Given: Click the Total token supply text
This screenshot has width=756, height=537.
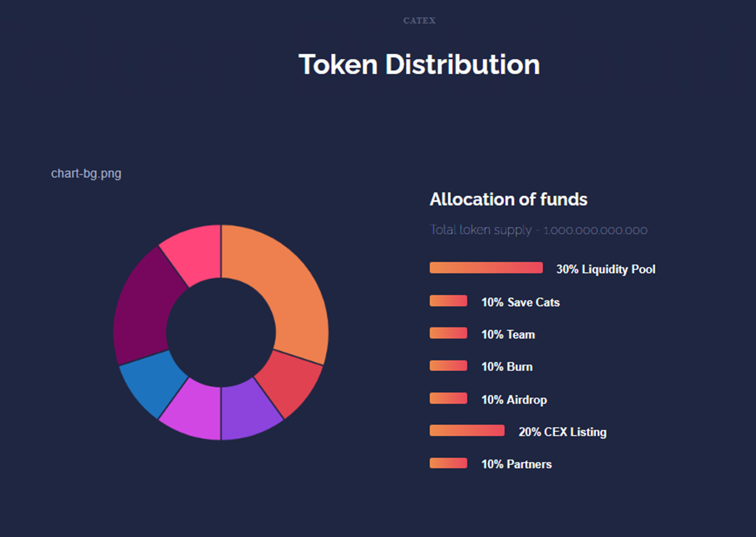Looking at the screenshot, I should (538, 230).
